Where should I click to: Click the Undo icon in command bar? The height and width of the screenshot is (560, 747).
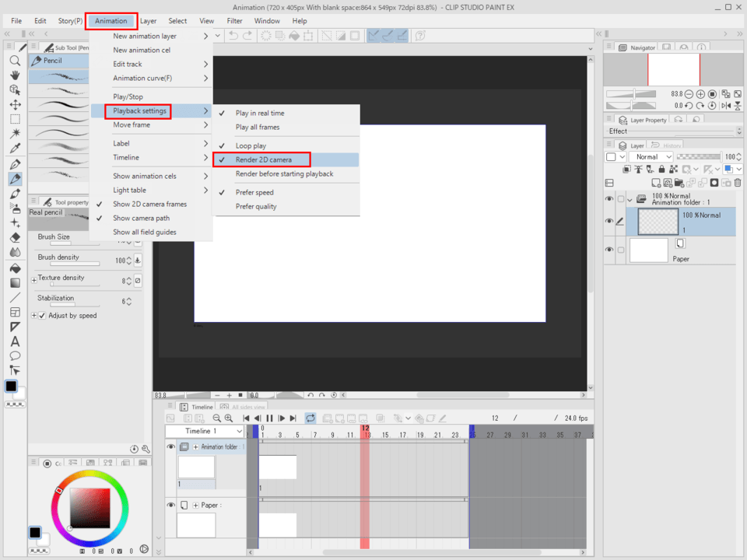pos(233,36)
